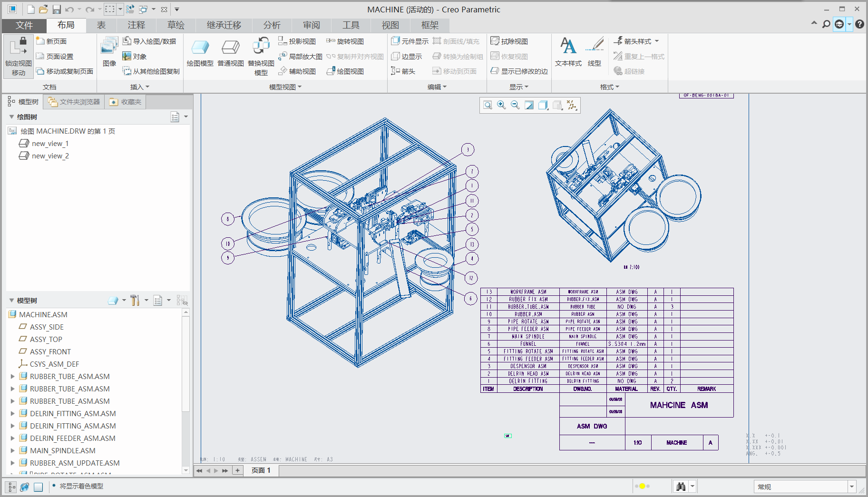Click 导入绘图/数据
The image size is (868, 497).
[149, 41]
